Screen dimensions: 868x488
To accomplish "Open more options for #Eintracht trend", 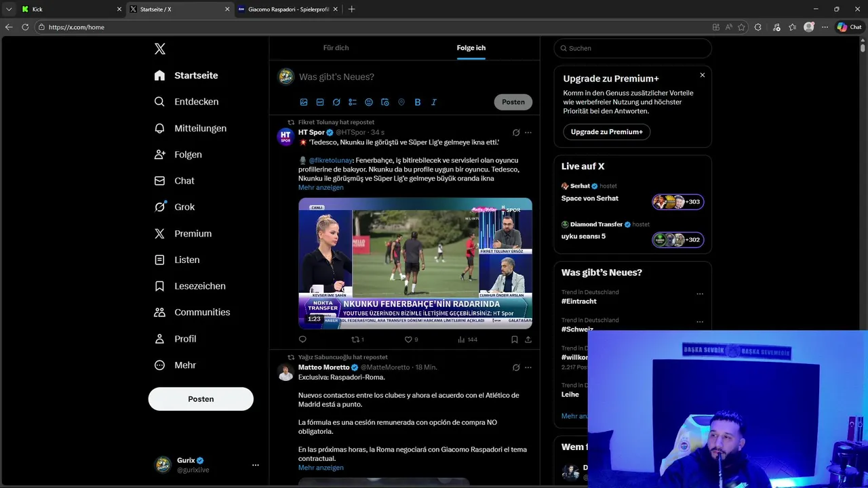I will [x=700, y=294].
